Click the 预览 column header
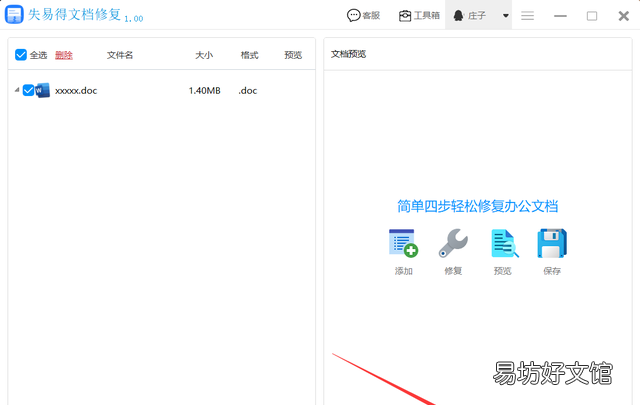Viewport: 640px width, 405px height. pos(293,55)
